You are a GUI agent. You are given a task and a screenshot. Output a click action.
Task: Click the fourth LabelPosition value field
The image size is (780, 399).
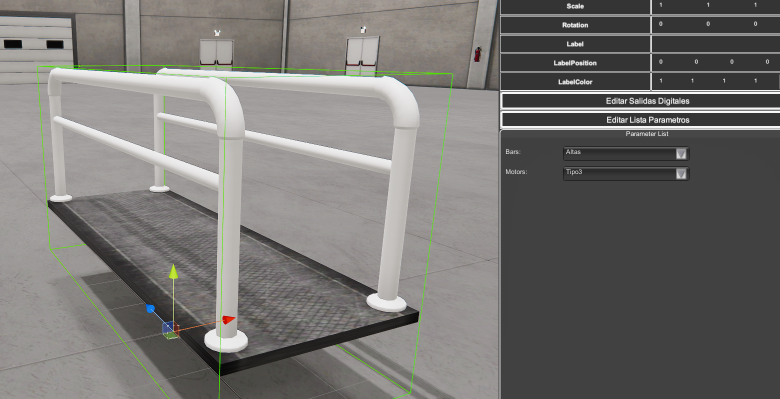(x=767, y=62)
